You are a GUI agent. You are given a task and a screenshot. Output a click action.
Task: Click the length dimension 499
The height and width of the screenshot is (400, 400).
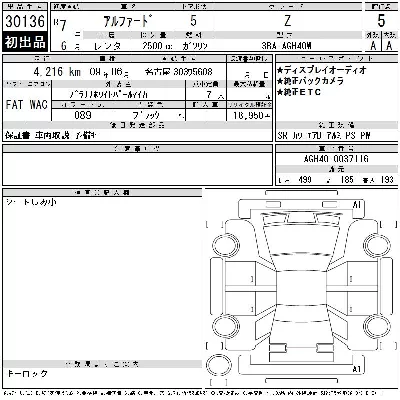tap(305, 180)
